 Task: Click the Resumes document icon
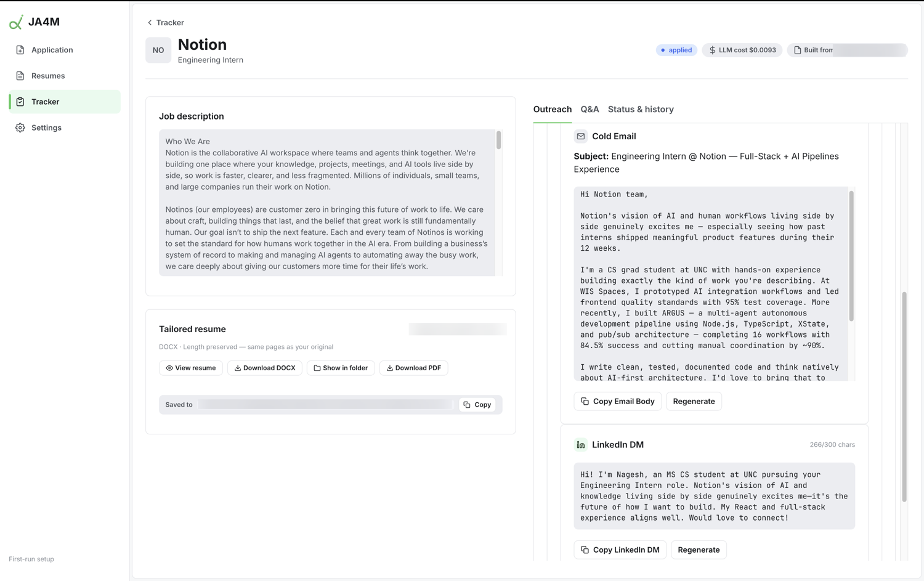point(20,76)
